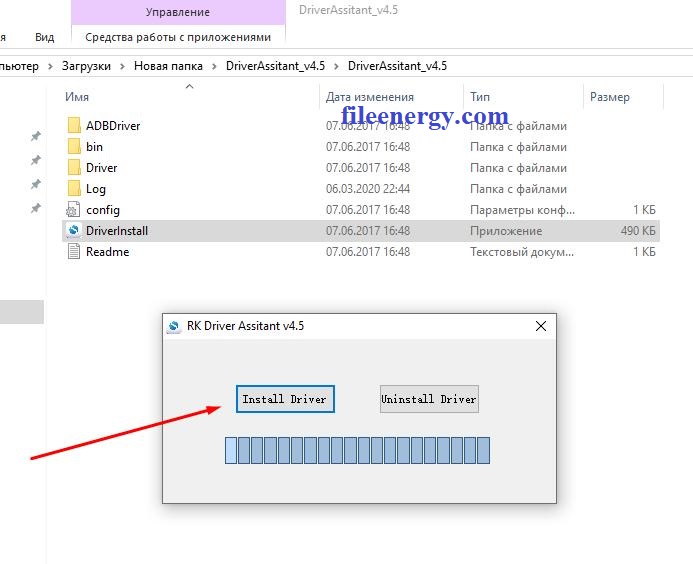Select the config file name
The width and height of the screenshot is (693, 564).
(103, 210)
